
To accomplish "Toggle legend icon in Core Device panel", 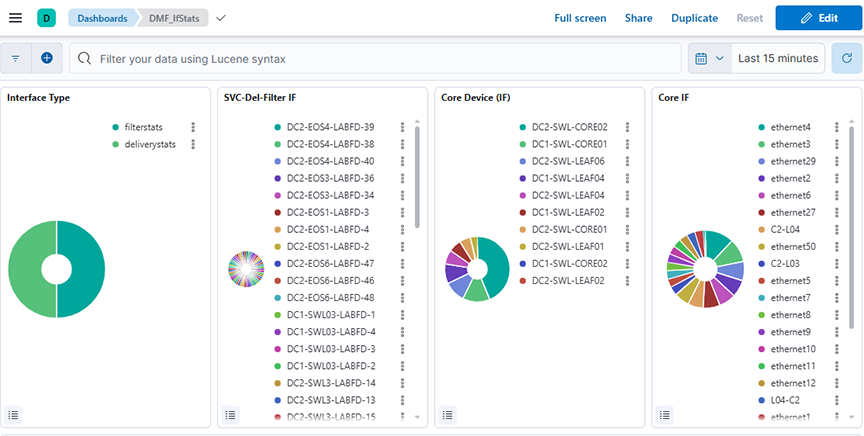I will coord(448,414).
